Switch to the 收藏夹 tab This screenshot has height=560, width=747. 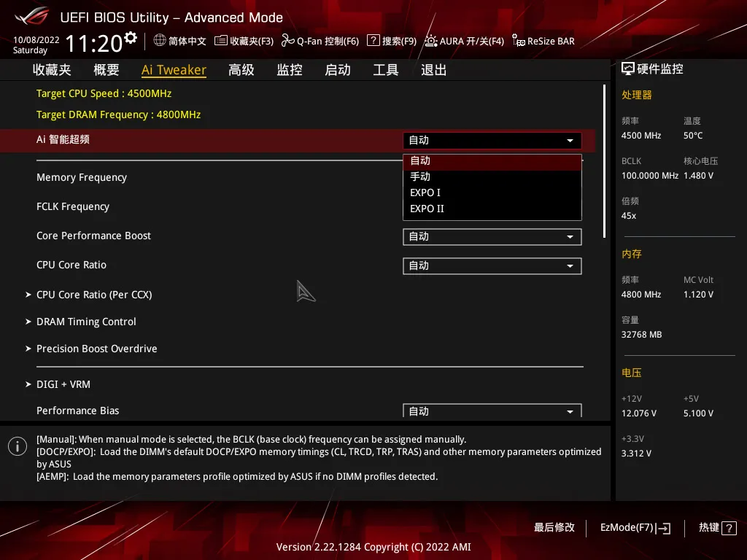52,70
